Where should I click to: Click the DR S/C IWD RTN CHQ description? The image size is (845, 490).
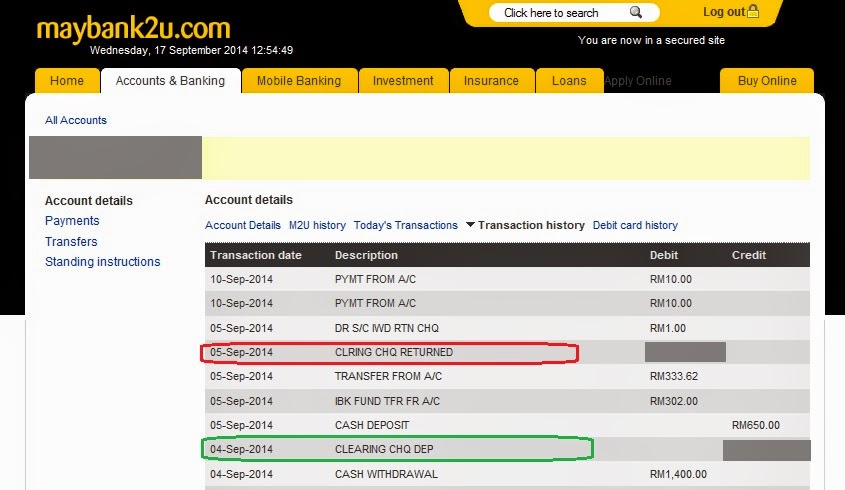(x=387, y=328)
